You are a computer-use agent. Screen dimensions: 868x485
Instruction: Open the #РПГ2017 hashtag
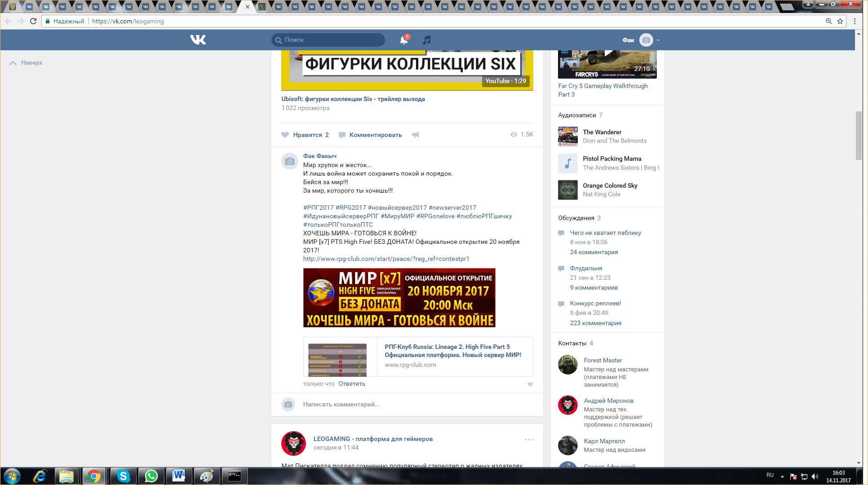(x=318, y=207)
